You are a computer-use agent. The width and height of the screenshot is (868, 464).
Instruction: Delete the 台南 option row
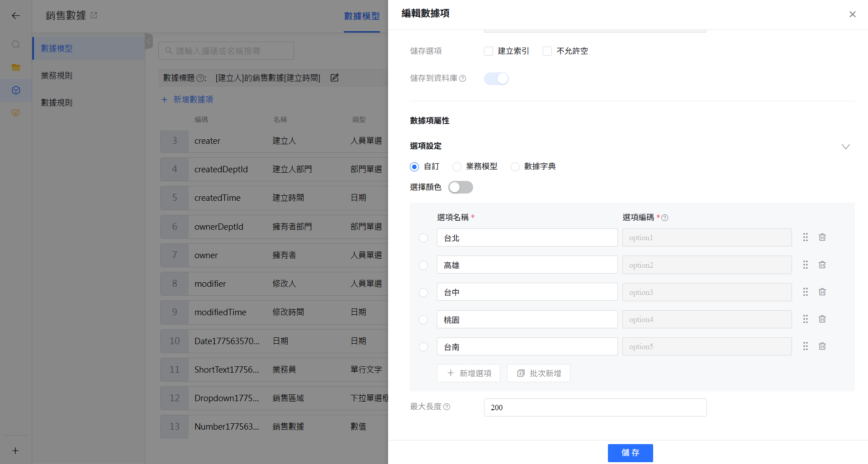pyautogui.click(x=822, y=346)
